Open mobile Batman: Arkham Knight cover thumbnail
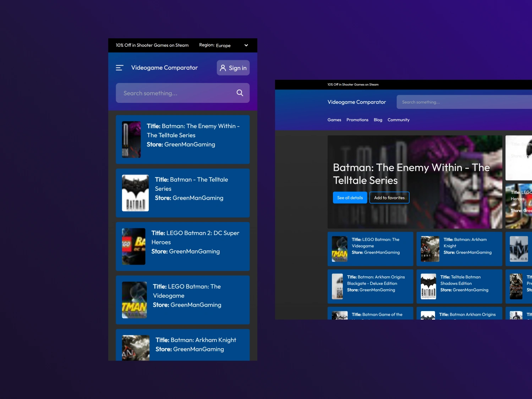The height and width of the screenshot is (399, 532). tap(136, 348)
